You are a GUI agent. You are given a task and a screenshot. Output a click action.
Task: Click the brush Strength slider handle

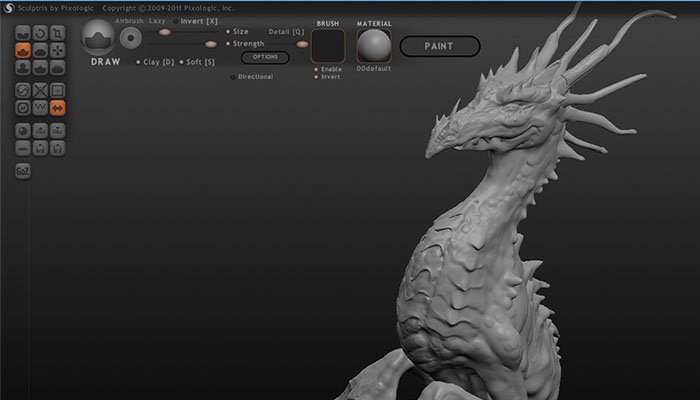(x=211, y=44)
